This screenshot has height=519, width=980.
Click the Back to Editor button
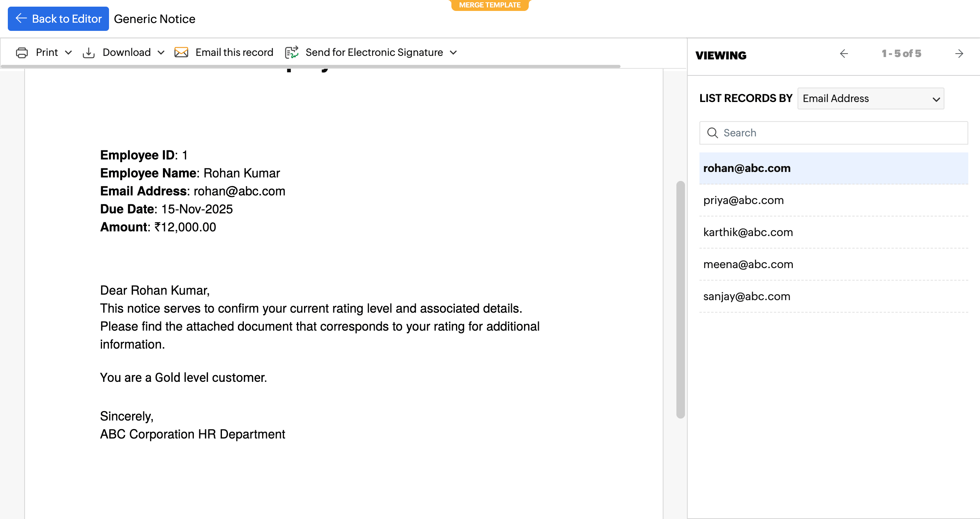[x=59, y=18]
